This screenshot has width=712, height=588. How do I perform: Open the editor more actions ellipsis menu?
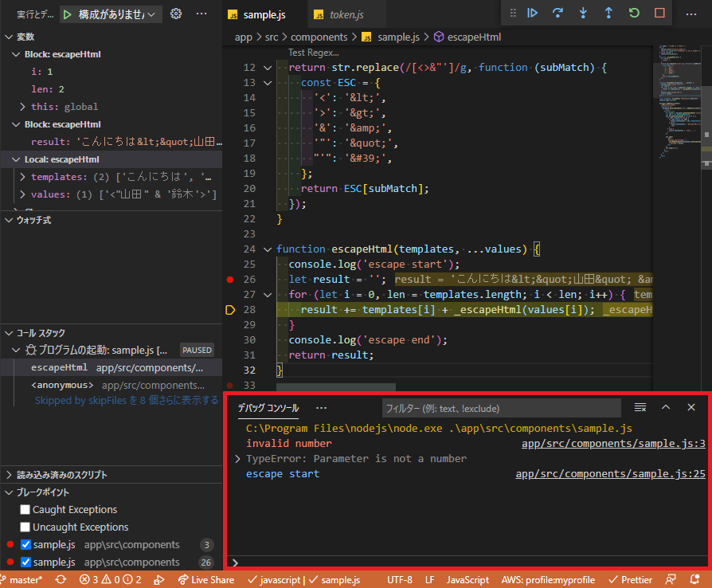tap(691, 14)
